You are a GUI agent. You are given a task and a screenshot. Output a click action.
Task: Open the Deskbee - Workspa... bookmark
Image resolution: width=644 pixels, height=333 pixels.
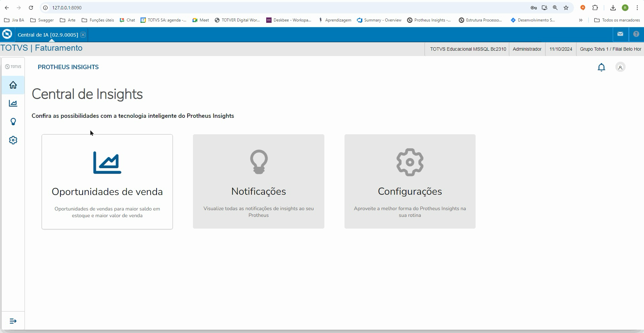tap(289, 20)
